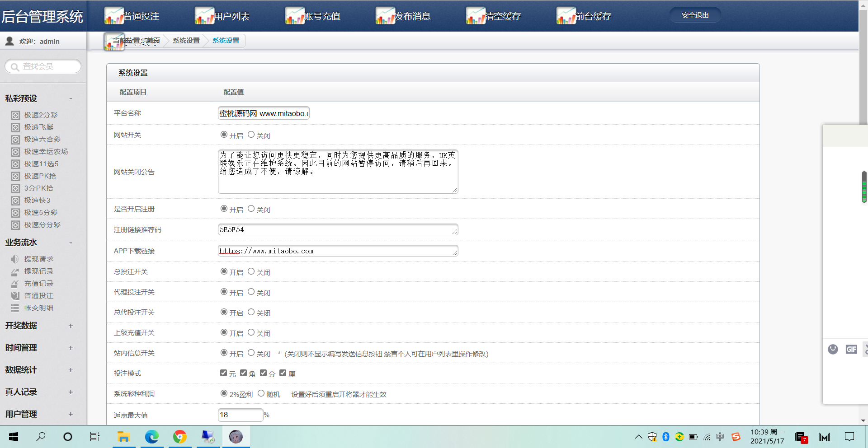Collapse the 私彩预设 sidebar section
Viewport: 868px width, 448px height.
[71, 98]
